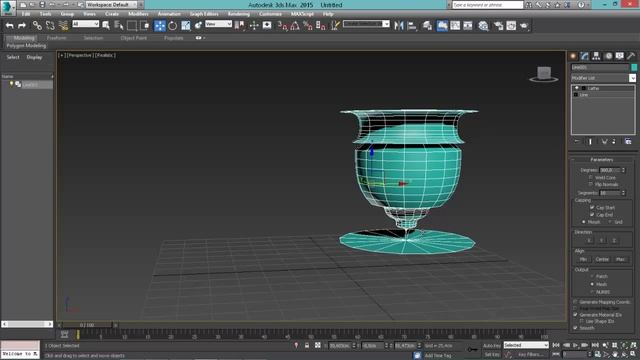The image size is (640, 360).
Task: Switch to the Object Paint ribbon tab
Action: click(x=133, y=38)
